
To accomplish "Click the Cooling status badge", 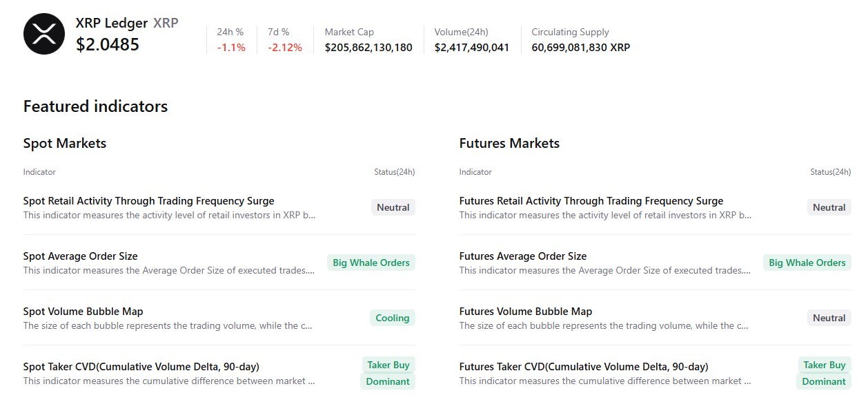I will point(392,318).
